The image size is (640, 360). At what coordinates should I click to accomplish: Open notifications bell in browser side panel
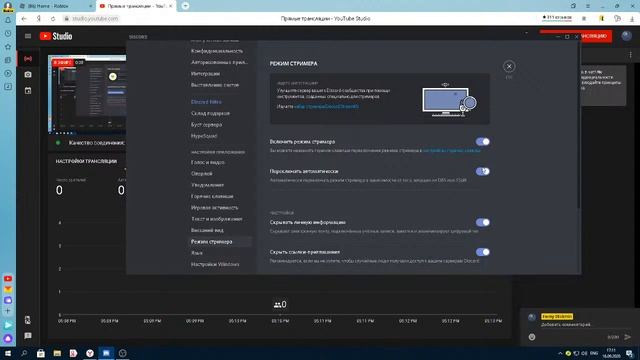8,20
